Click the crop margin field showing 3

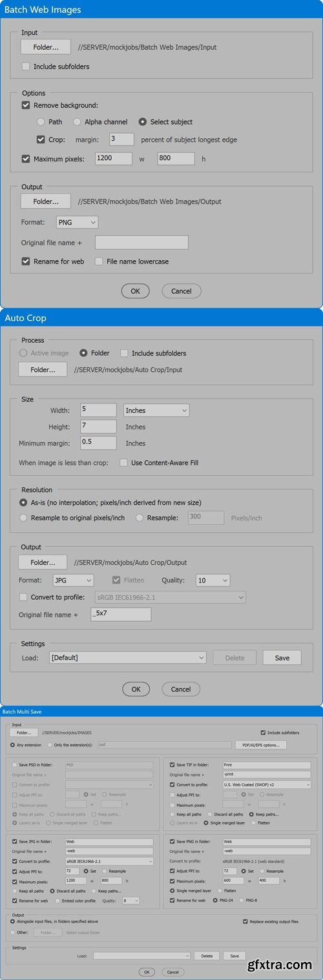point(121,139)
